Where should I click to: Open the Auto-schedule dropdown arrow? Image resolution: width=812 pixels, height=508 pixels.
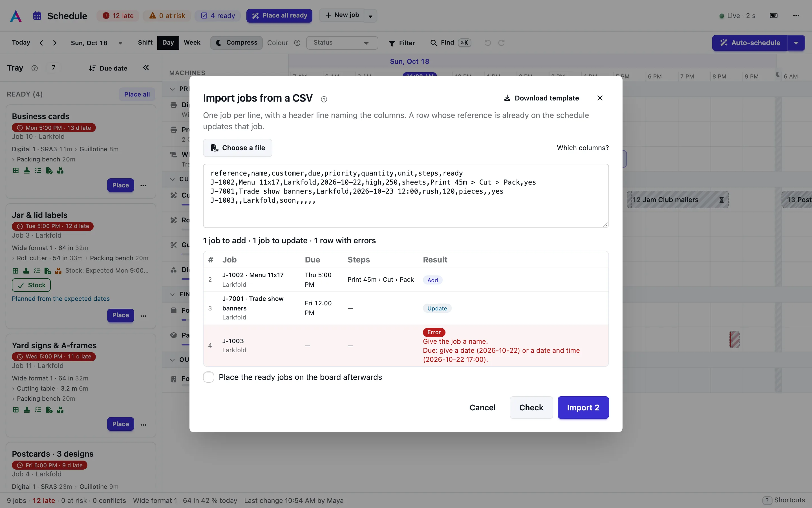pyautogui.click(x=796, y=43)
